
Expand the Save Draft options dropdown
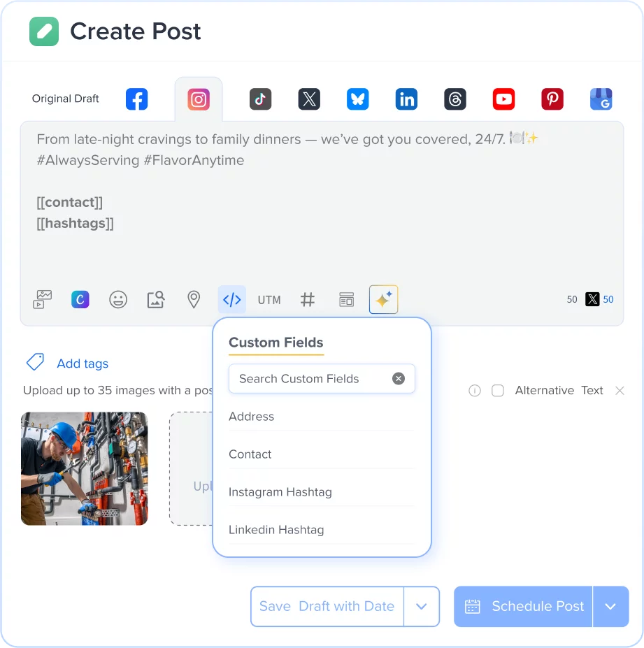click(422, 606)
